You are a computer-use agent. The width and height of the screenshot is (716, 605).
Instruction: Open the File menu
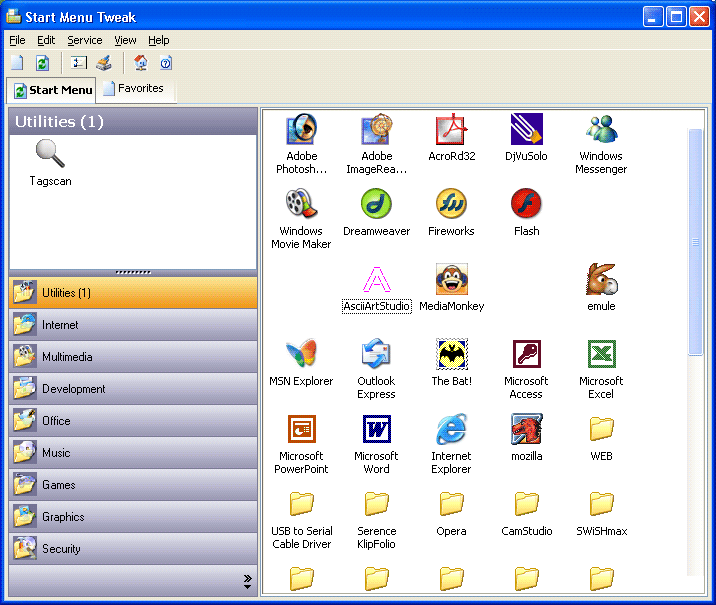click(17, 40)
